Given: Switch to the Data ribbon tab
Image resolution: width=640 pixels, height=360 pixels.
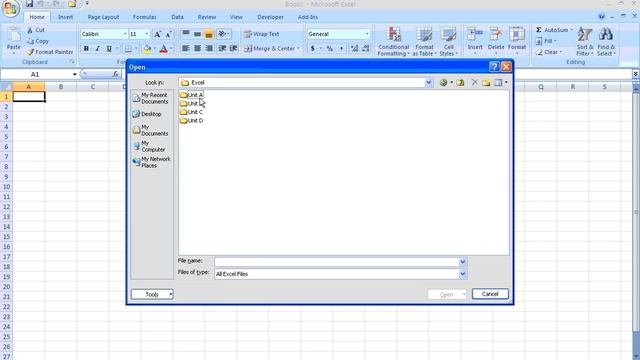Looking at the screenshot, I should pos(177,17).
